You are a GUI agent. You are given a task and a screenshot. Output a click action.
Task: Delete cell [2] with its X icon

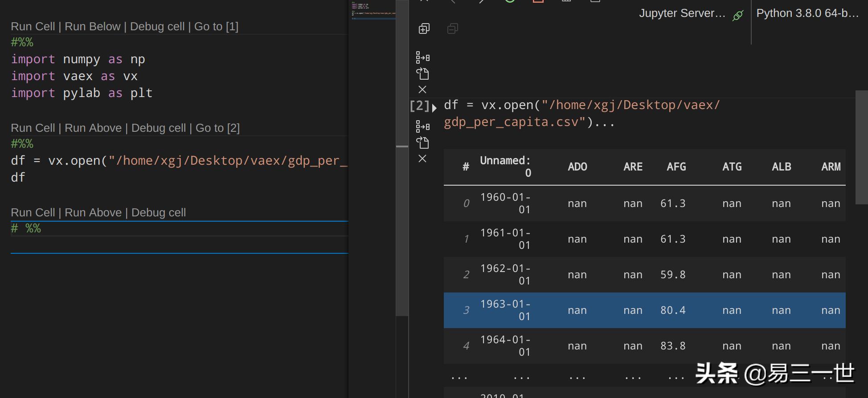(x=422, y=158)
